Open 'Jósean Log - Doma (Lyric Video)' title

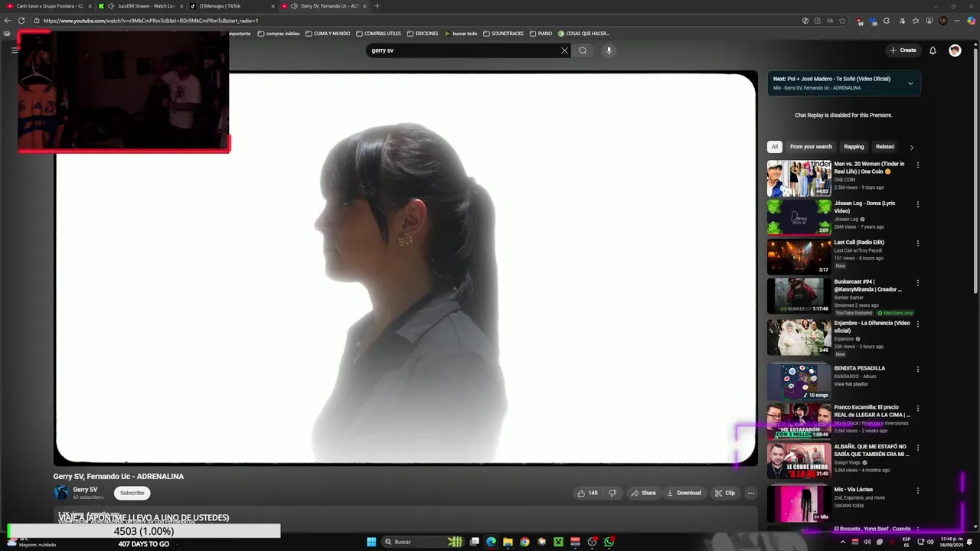tap(864, 207)
